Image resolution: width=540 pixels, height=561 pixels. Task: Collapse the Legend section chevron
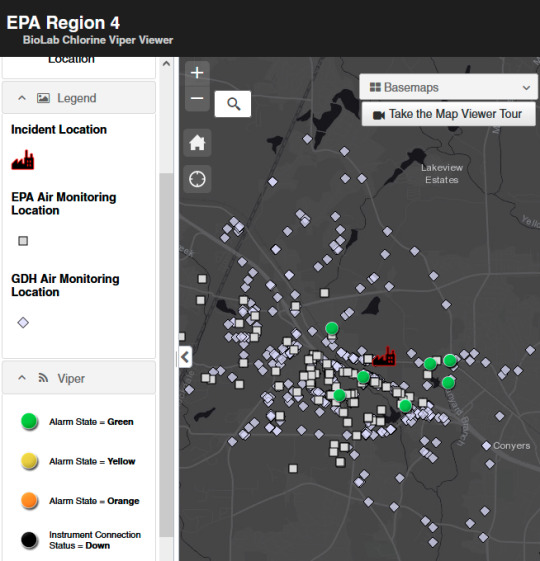point(22,98)
